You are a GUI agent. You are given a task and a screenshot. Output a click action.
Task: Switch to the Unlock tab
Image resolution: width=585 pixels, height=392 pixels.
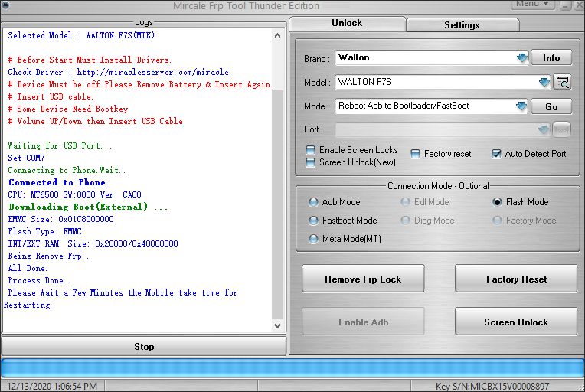[x=347, y=23]
